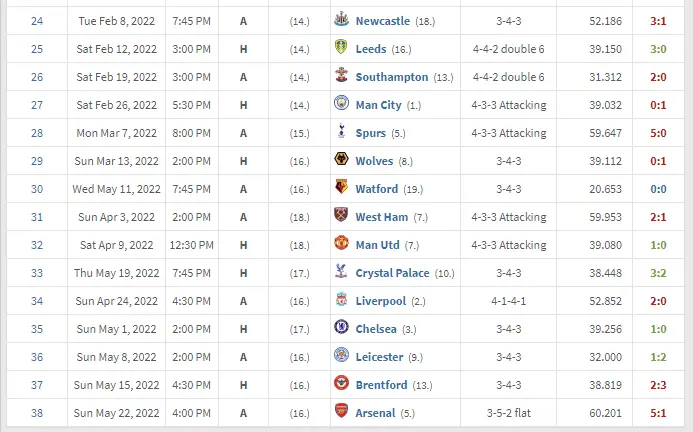Image resolution: width=693 pixels, height=432 pixels.
Task: Click the West Ham club crest
Action: (x=341, y=217)
